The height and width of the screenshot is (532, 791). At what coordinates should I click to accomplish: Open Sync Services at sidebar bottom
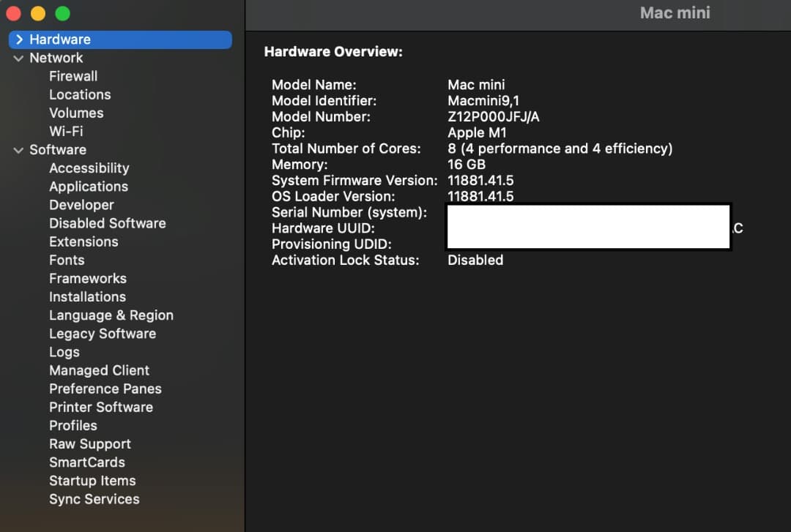coord(94,499)
